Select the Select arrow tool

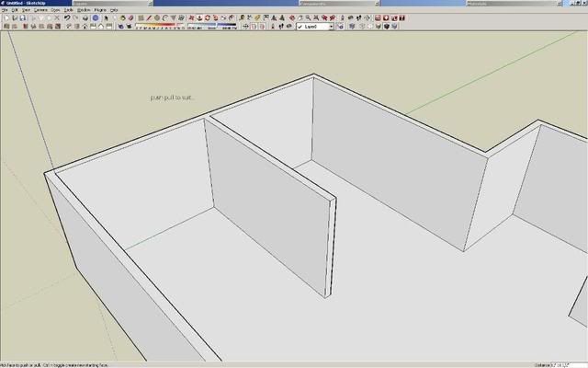tap(107, 18)
